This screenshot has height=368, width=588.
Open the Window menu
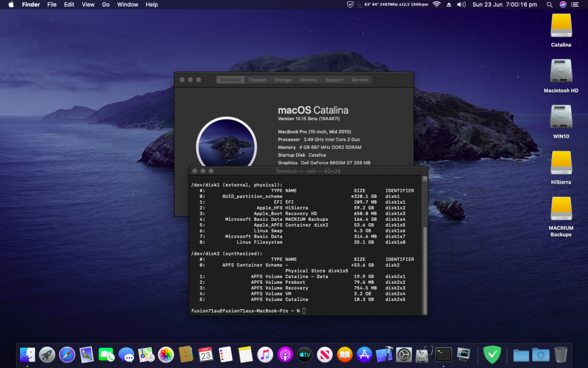click(128, 5)
